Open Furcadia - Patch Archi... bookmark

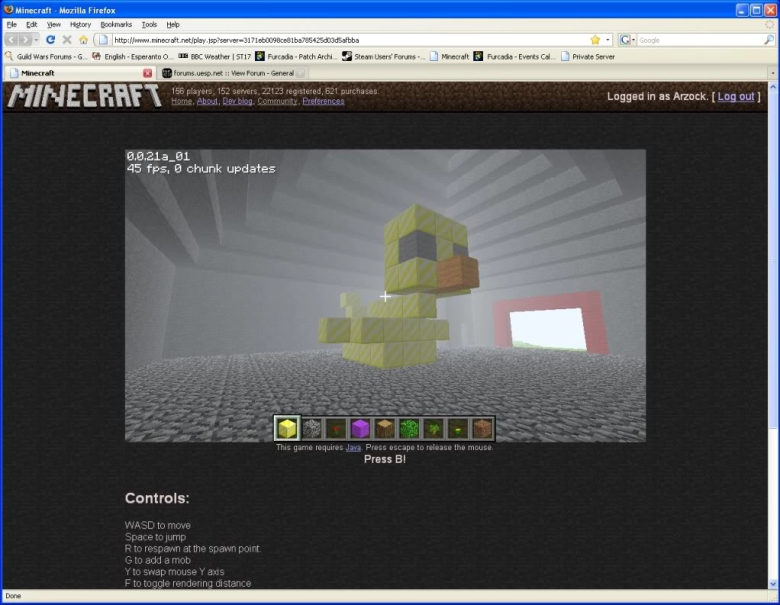click(x=296, y=57)
